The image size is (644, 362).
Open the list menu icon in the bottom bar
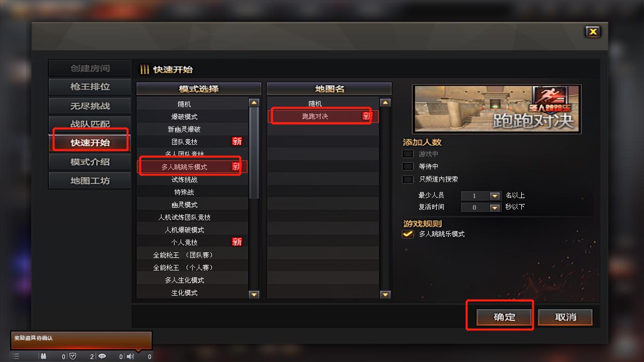(16, 356)
